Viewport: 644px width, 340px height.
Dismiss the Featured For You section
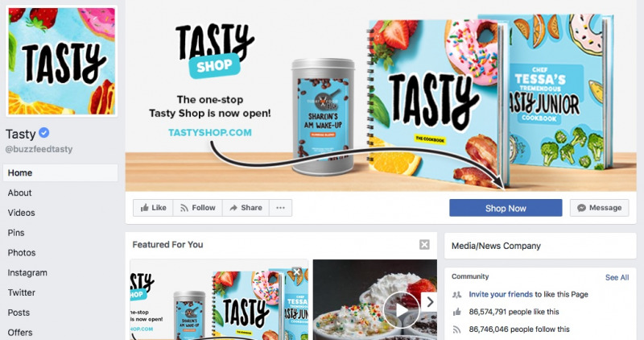(424, 245)
